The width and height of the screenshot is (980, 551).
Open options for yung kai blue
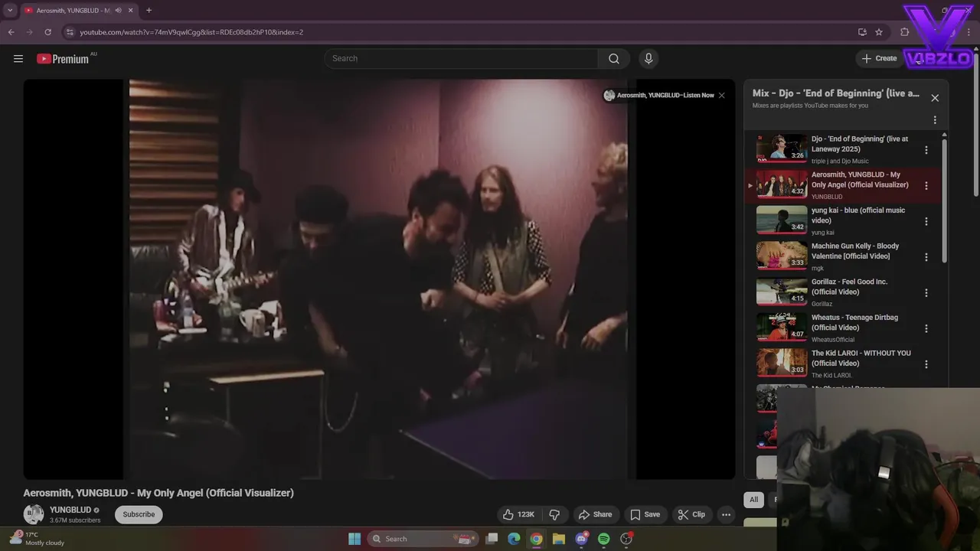tap(926, 221)
